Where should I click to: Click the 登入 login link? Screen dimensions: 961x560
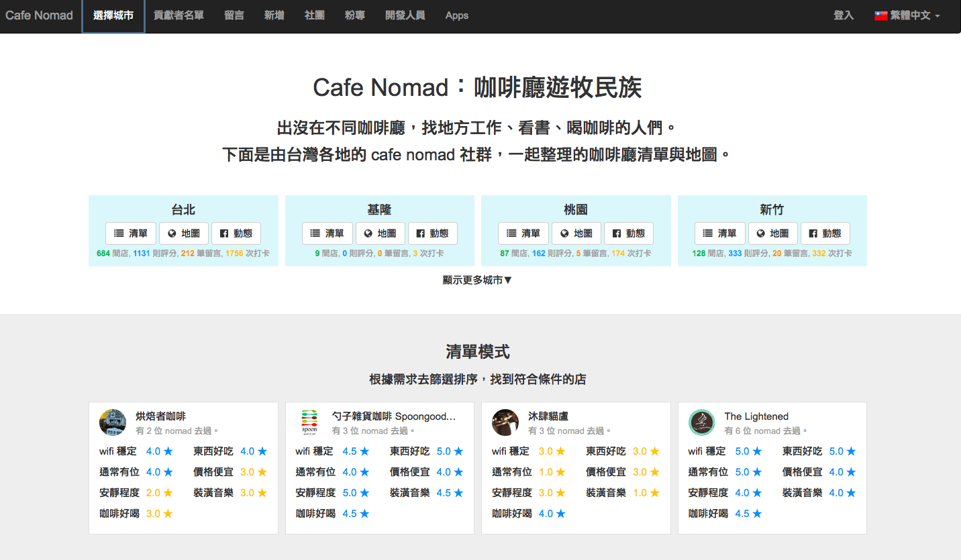[844, 15]
